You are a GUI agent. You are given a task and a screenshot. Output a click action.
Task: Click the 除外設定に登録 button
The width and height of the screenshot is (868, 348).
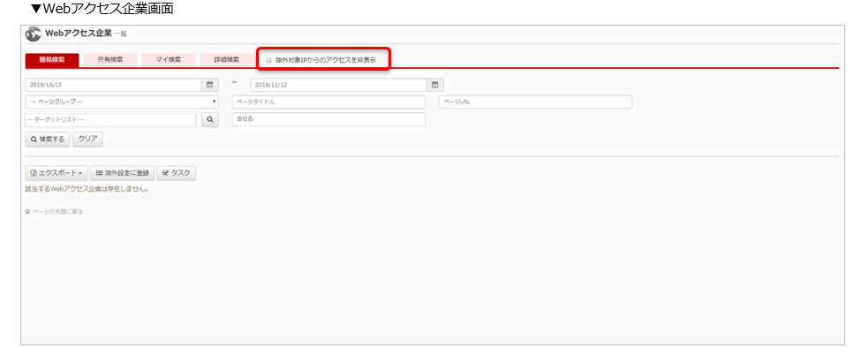click(123, 173)
